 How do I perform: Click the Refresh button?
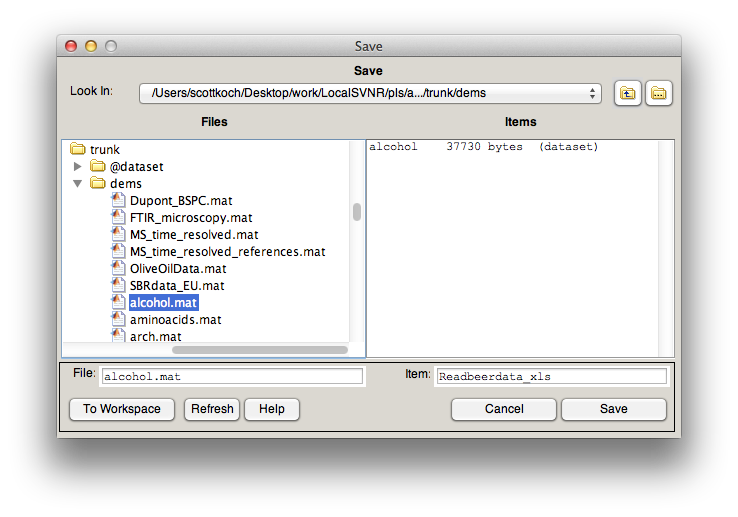click(x=212, y=409)
